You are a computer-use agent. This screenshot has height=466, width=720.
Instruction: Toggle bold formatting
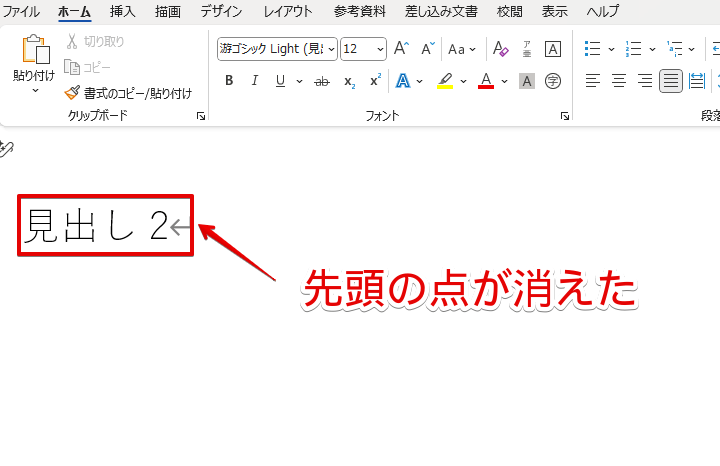[229, 81]
